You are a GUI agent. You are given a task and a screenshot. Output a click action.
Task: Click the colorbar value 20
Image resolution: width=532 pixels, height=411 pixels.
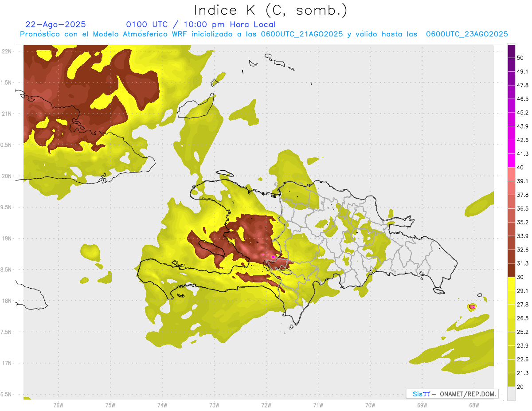pyautogui.click(x=520, y=387)
